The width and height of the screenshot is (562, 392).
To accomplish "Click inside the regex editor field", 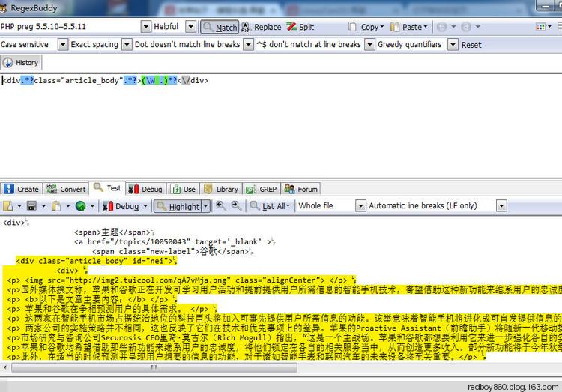I will [281, 125].
